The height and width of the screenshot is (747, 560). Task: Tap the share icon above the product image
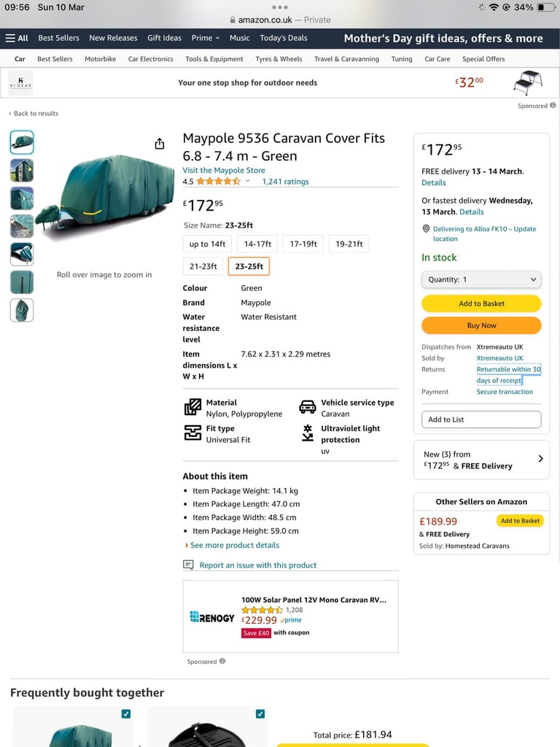[x=159, y=144]
